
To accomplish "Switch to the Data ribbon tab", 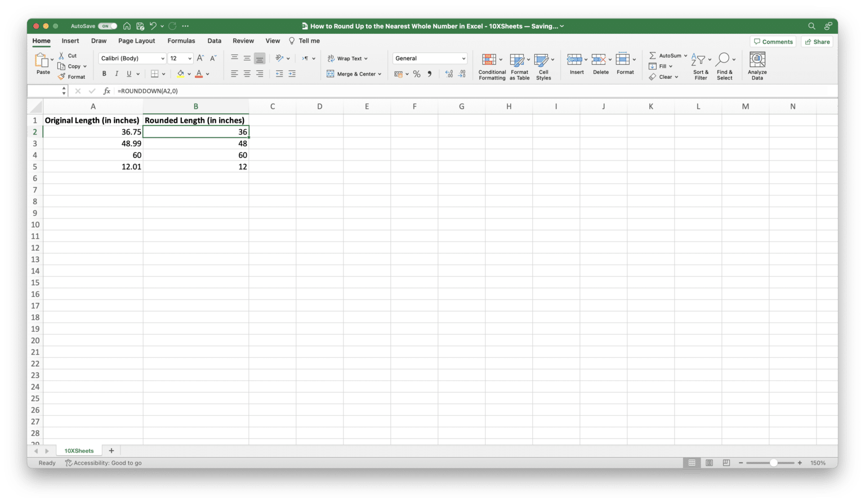I will point(214,41).
